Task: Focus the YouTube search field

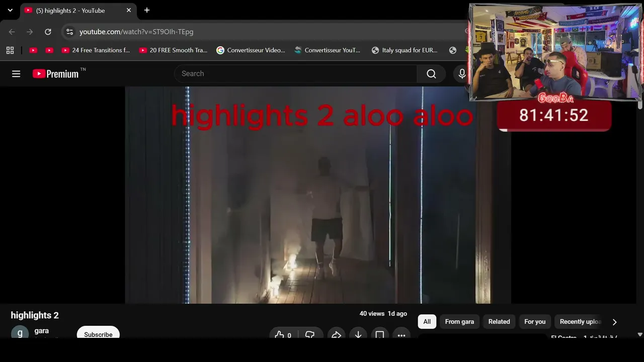Action: tap(295, 74)
